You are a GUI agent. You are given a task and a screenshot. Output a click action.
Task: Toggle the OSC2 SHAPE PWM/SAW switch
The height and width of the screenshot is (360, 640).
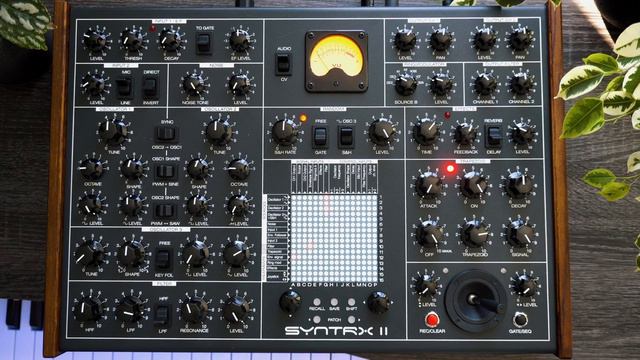165,211
